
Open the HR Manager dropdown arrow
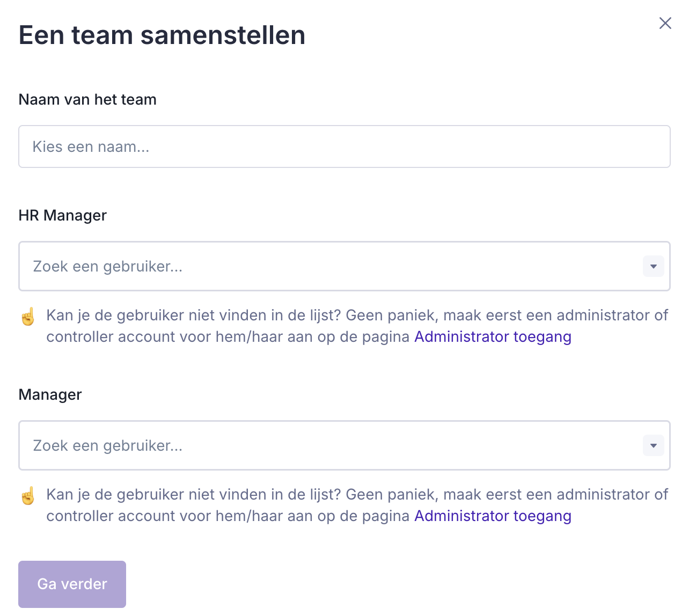pyautogui.click(x=653, y=266)
